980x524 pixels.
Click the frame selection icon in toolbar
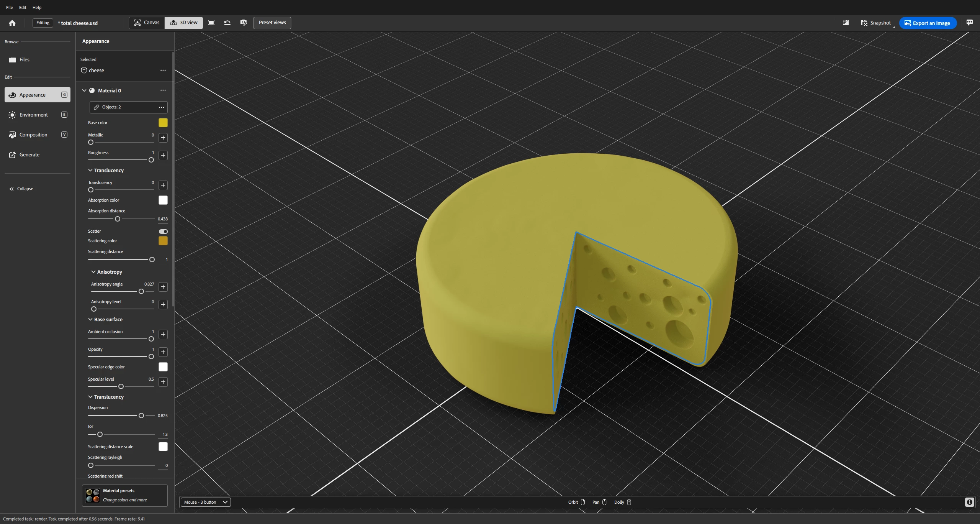[211, 23]
